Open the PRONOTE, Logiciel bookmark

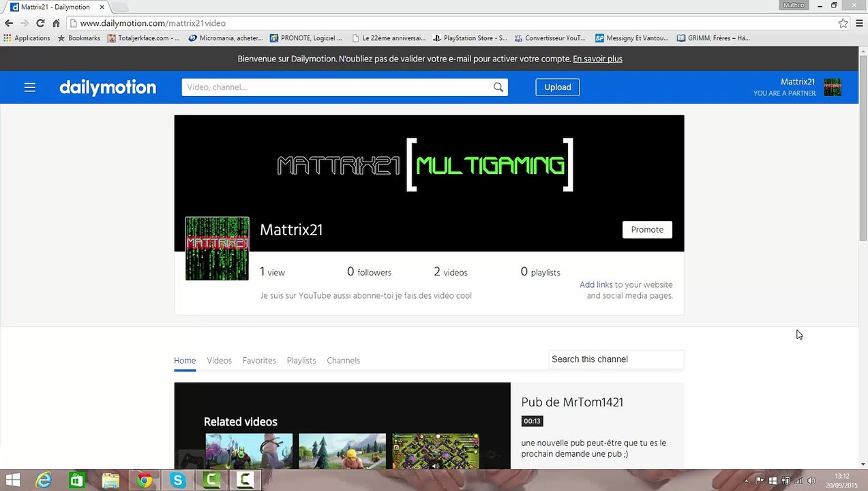[x=306, y=38]
